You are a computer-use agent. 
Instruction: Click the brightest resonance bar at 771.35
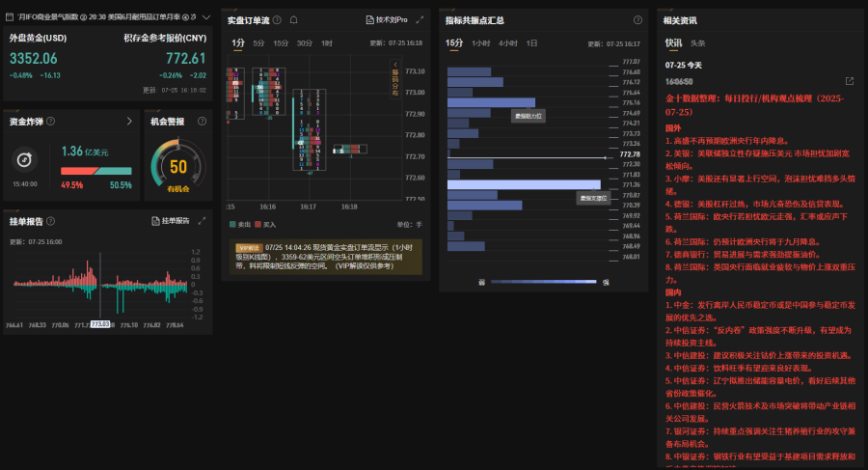pyautogui.click(x=524, y=184)
